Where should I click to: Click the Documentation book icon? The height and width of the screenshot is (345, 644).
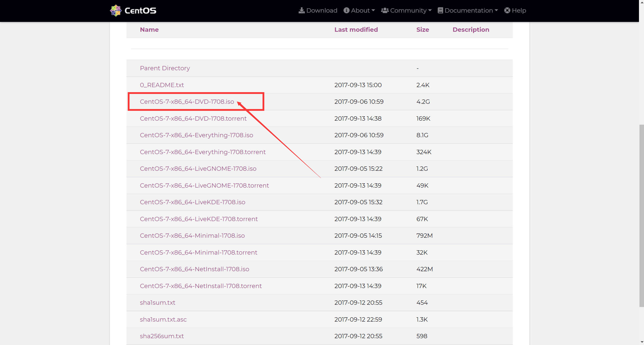tap(440, 11)
